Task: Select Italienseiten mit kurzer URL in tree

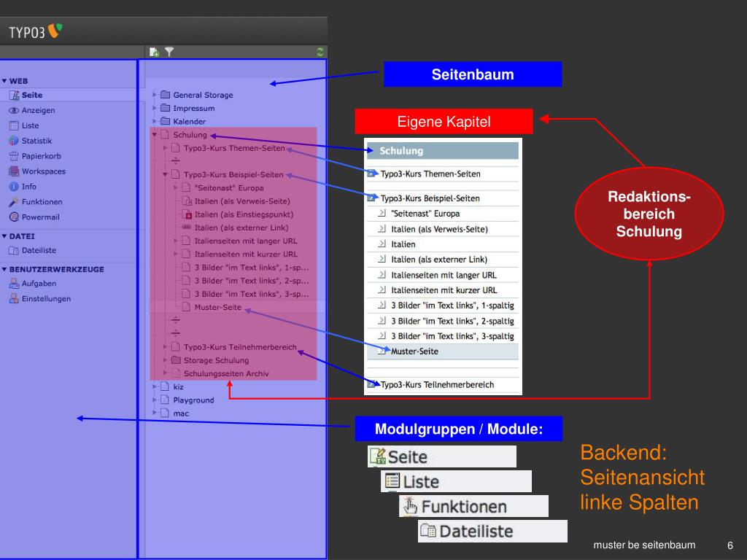Action: pyautogui.click(x=246, y=254)
